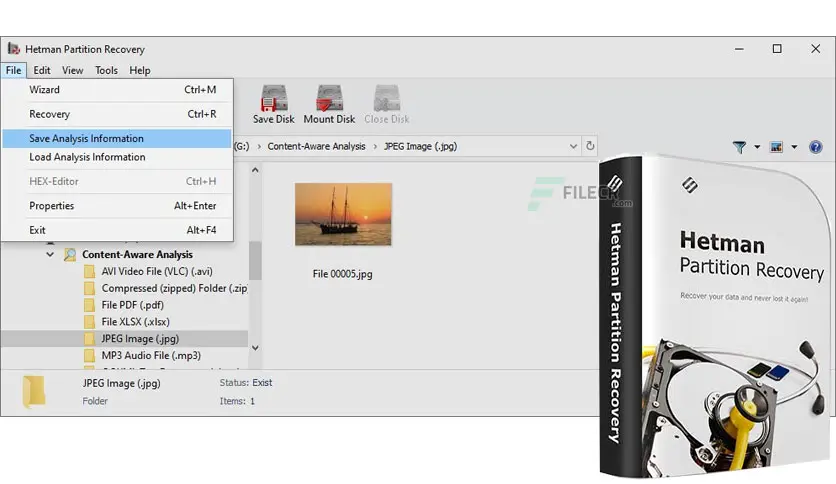Click the Hetman app icon in title bar

[x=13, y=49]
